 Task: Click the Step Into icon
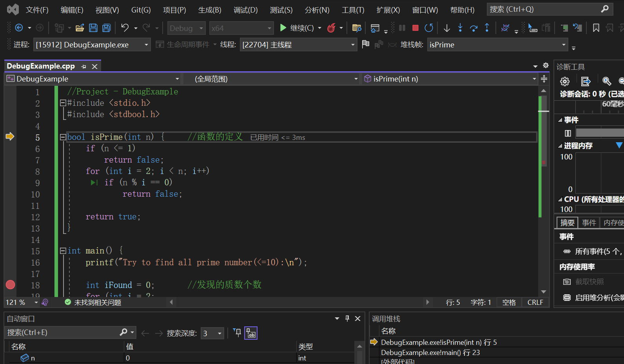pos(460,28)
